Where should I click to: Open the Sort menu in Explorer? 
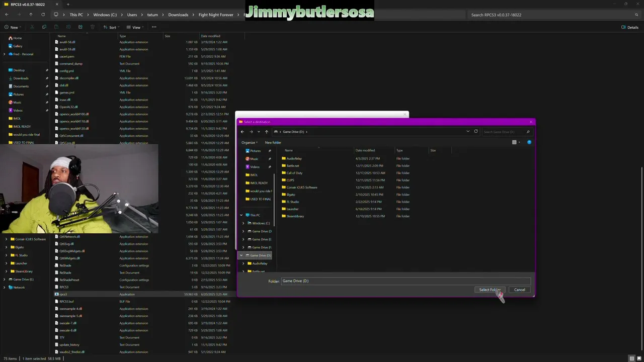111,27
